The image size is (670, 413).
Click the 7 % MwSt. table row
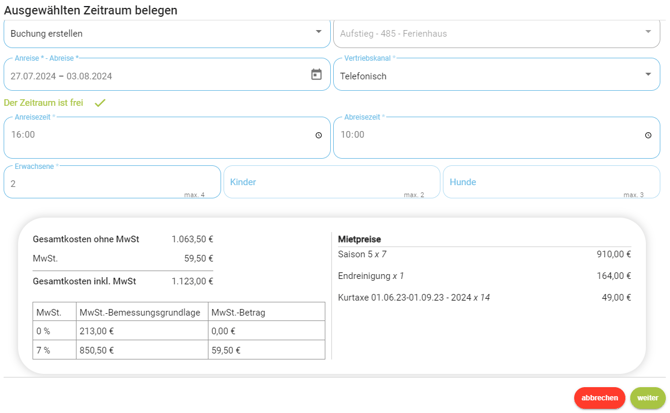[178, 351]
